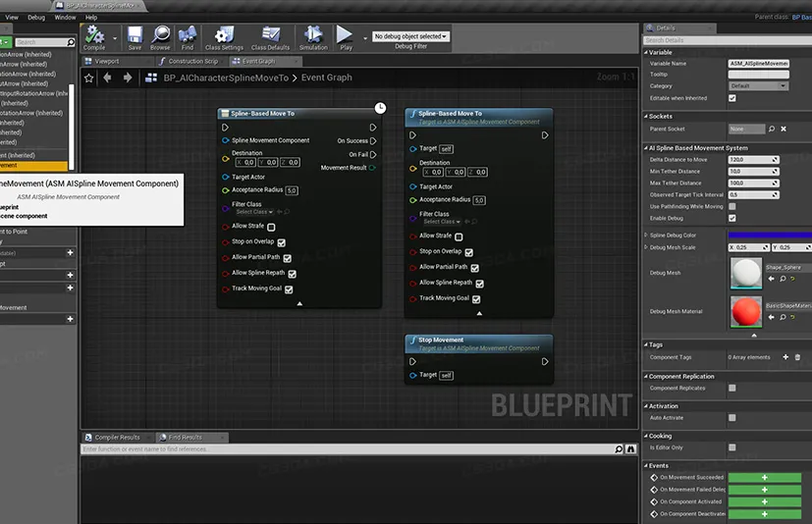
Task: Click search magnifier in components panel
Action: [x=71, y=42]
